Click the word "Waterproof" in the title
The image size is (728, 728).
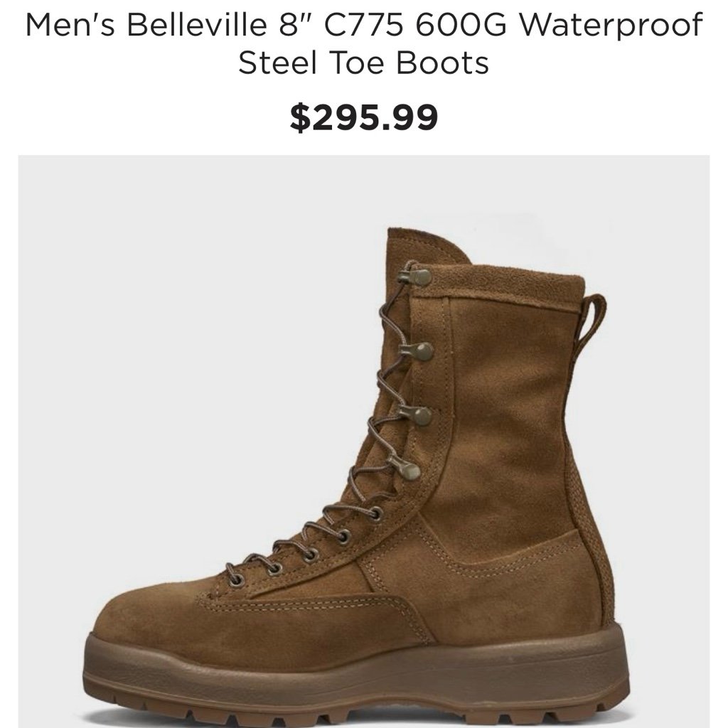611,24
